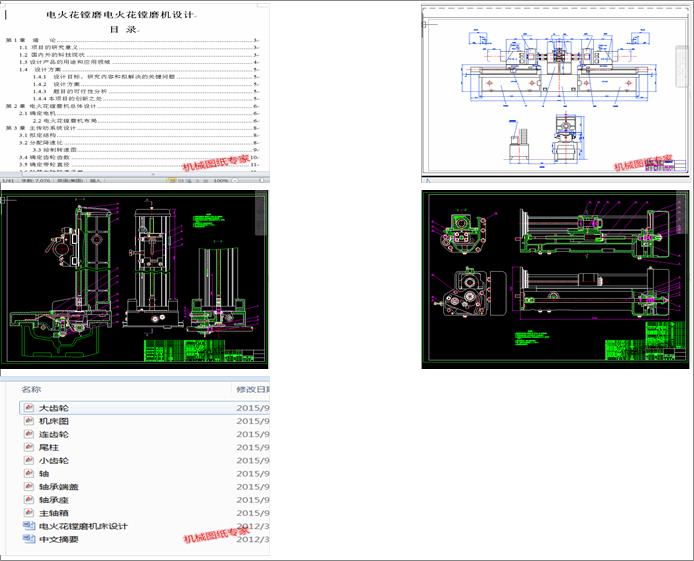Jump to TOC entry 1.4.3 题目的可行性分析
694x561 pixels.
[x=146, y=91]
